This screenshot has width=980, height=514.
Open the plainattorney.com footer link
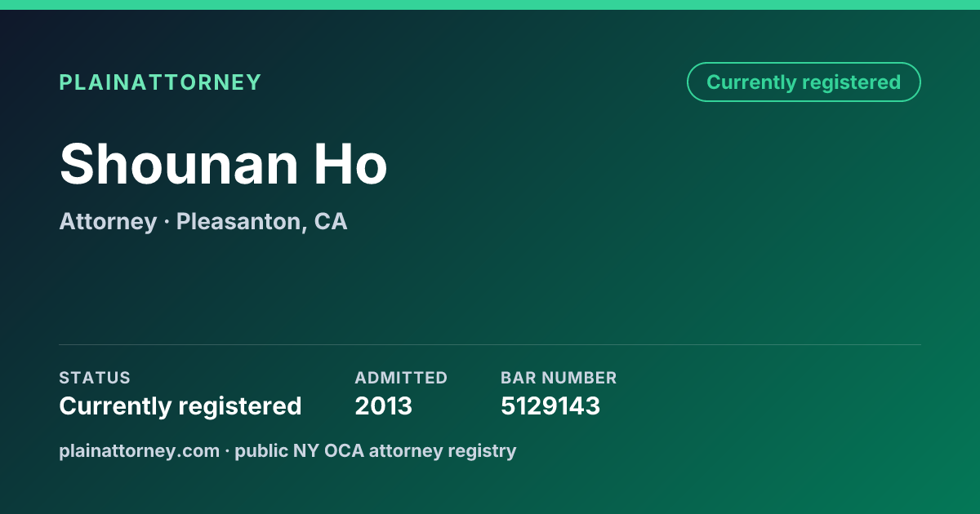(139, 450)
